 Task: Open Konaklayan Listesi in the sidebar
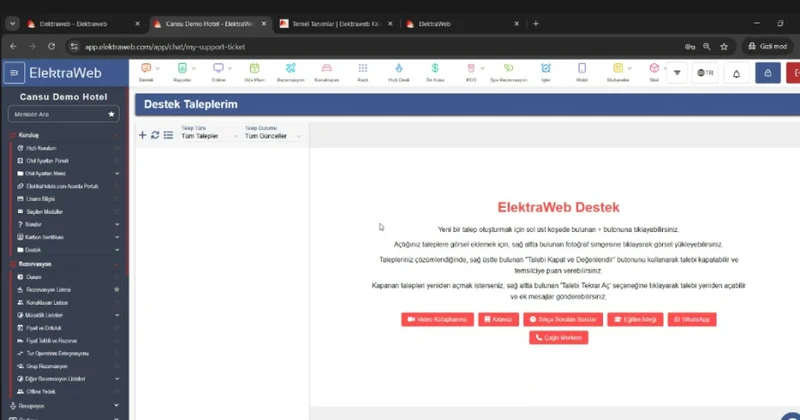[50, 302]
